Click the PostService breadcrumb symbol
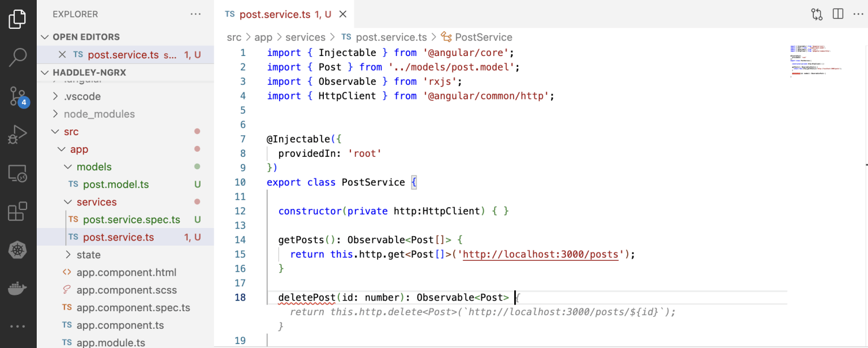868x348 pixels. pyautogui.click(x=483, y=37)
